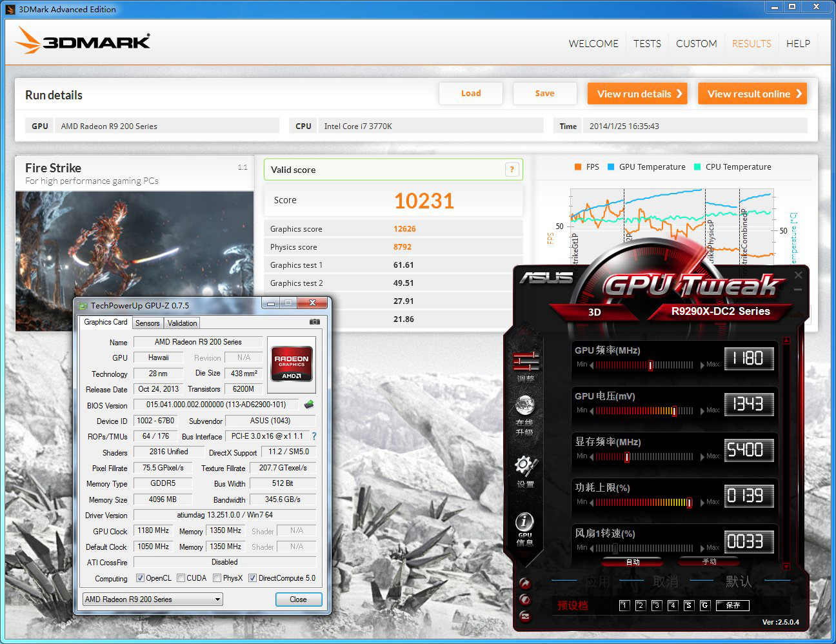Click the ASUS logo in GPU Tweak
Image resolution: width=836 pixels, height=644 pixels.
tap(546, 278)
